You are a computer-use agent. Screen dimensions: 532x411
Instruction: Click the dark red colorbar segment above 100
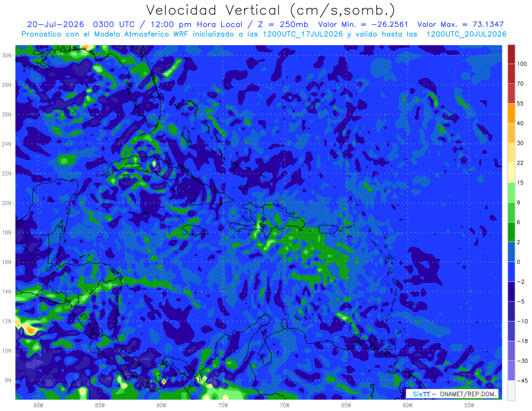(511, 54)
